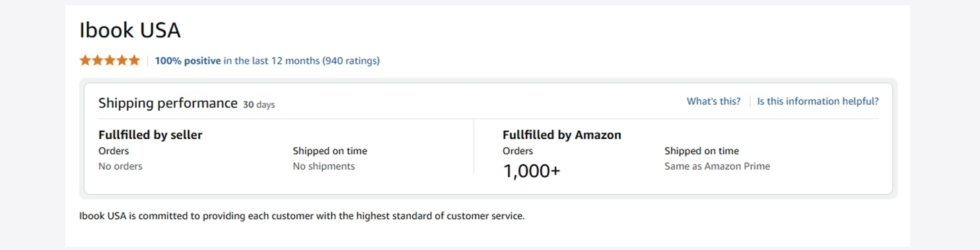
Task: Click Orders label under Fullfilled by seller
Action: coord(114,151)
